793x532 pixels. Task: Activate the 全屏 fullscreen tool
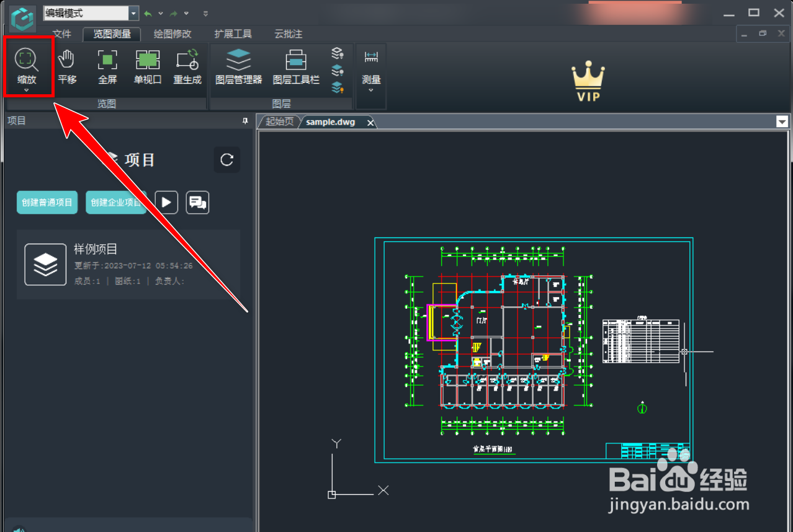click(x=107, y=67)
